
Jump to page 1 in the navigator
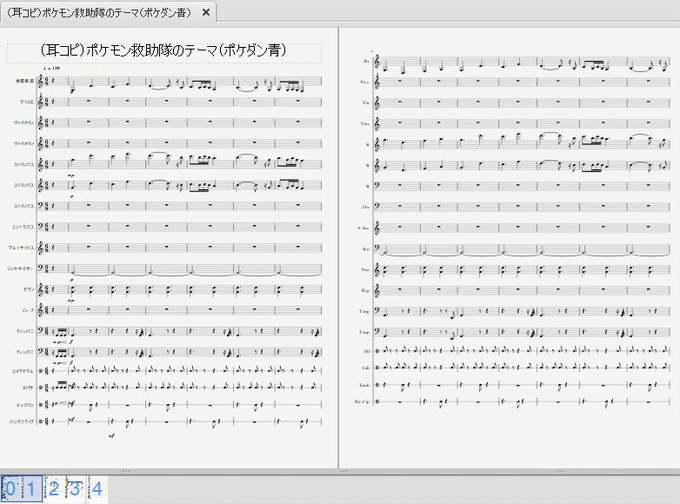point(31,489)
